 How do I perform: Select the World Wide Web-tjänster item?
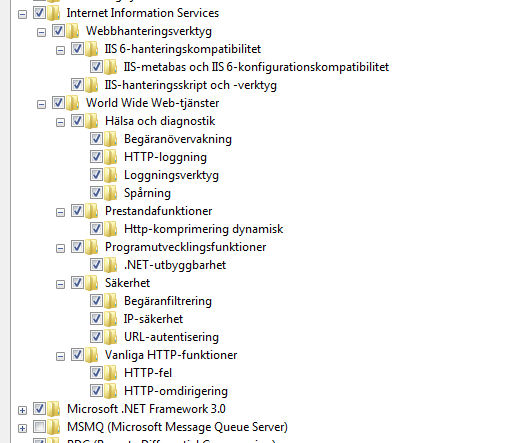[153, 103]
